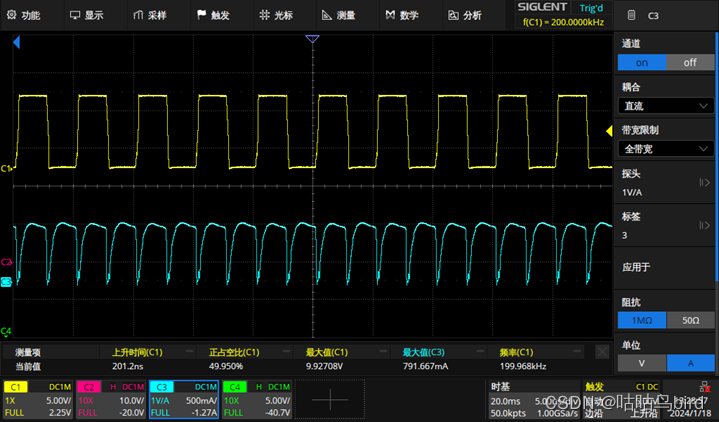Image resolution: width=719 pixels, height=422 pixels.
Task: Click the 数学 math M icon
Action: tap(390, 15)
